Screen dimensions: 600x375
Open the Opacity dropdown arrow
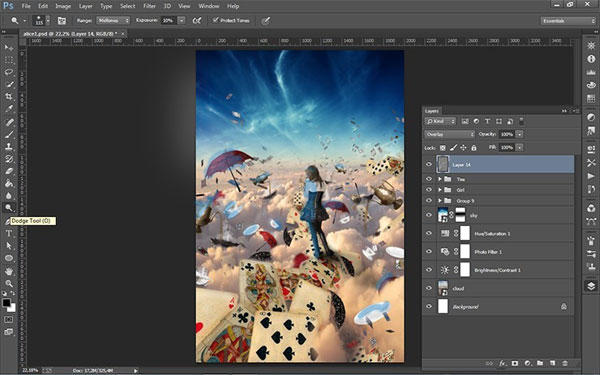click(x=520, y=134)
